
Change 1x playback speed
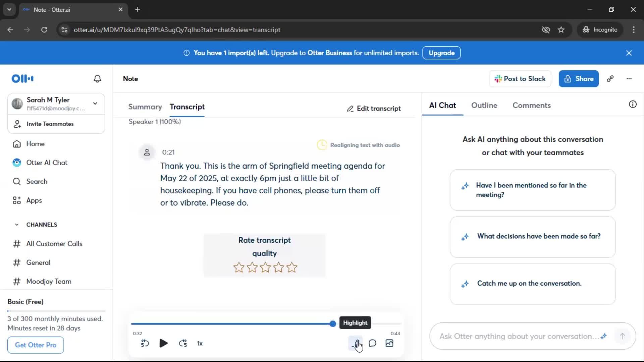(200, 344)
